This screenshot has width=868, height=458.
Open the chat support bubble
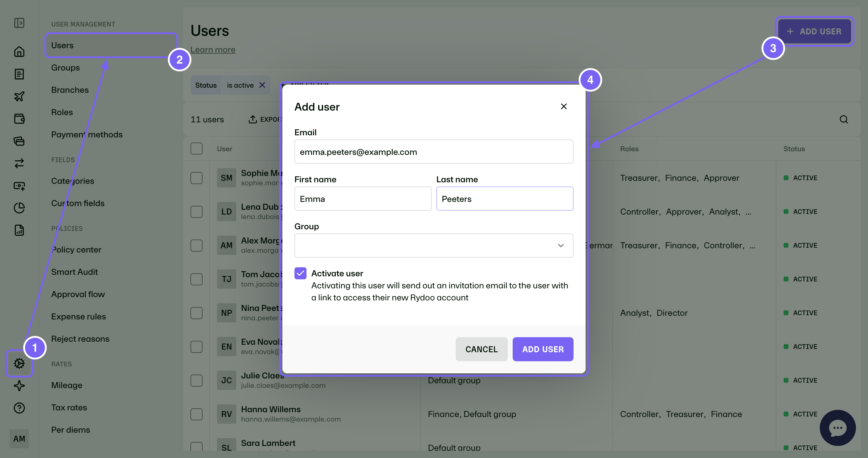tap(837, 428)
